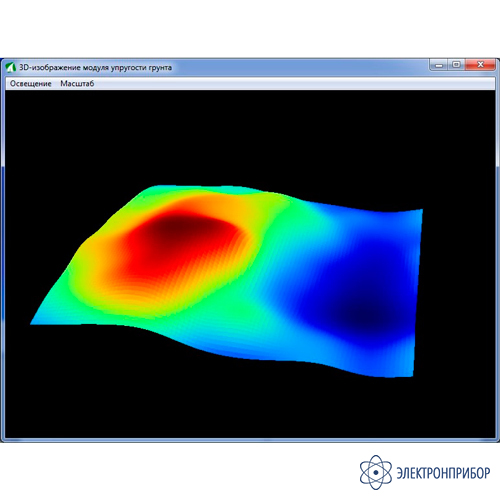Click the black viewport area above the surface
The width and height of the screenshot is (500, 500).
[250, 137]
